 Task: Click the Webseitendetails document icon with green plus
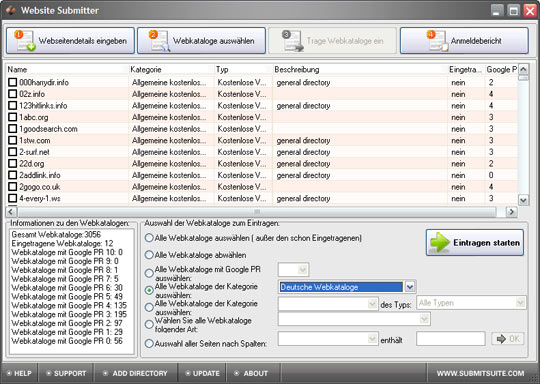point(25,41)
